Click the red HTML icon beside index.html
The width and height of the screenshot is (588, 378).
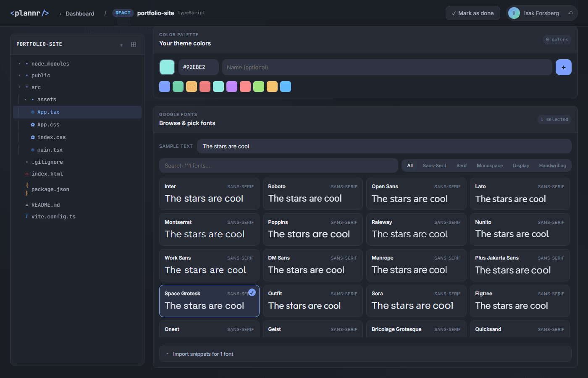[27, 174]
